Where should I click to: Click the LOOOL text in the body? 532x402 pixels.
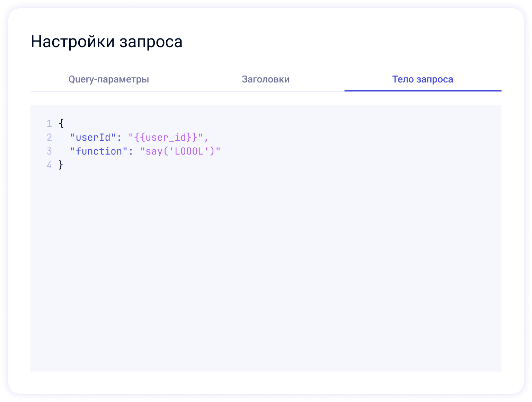tap(189, 151)
